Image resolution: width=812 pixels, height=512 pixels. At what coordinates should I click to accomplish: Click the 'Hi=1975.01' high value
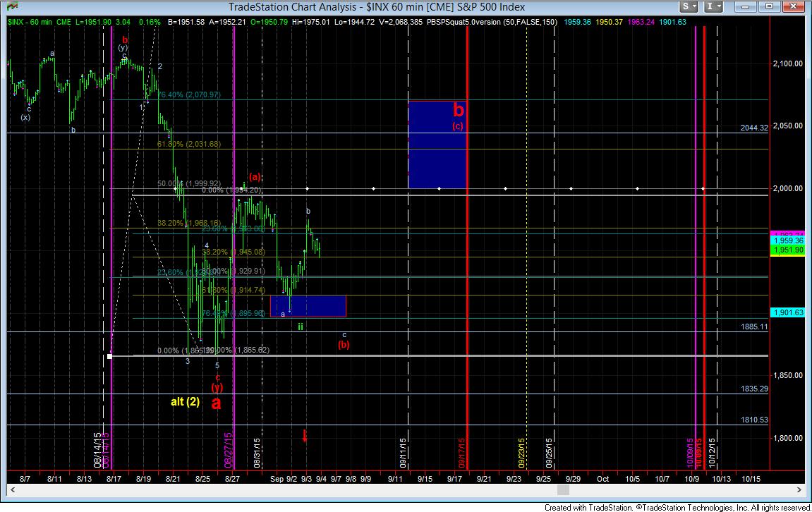[x=310, y=23]
